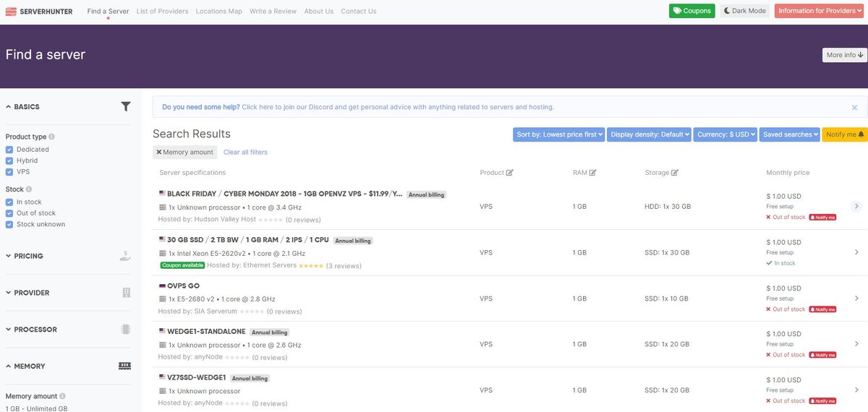
Task: Go to Write a Review
Action: tap(273, 11)
